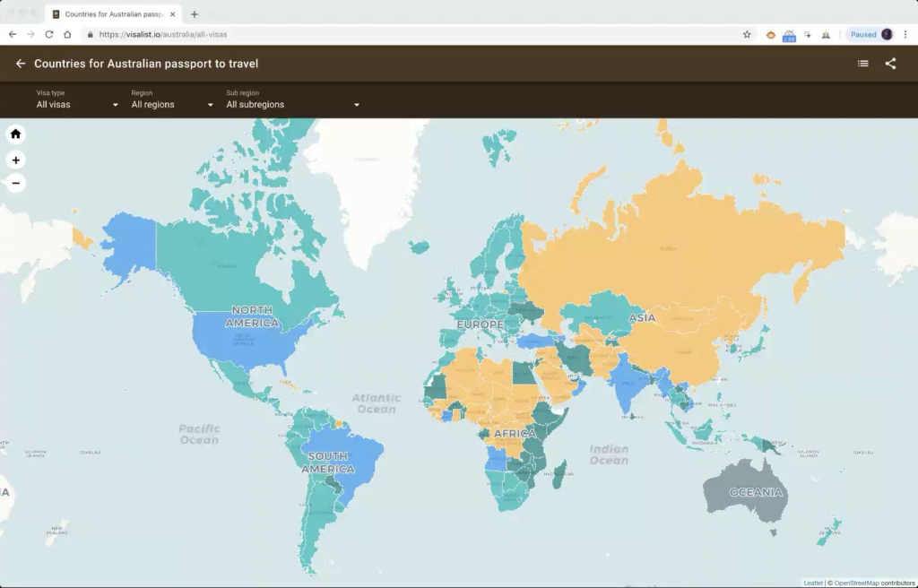The width and height of the screenshot is (918, 588).
Task: Open Chrome's three-dot menu
Action: 906,33
